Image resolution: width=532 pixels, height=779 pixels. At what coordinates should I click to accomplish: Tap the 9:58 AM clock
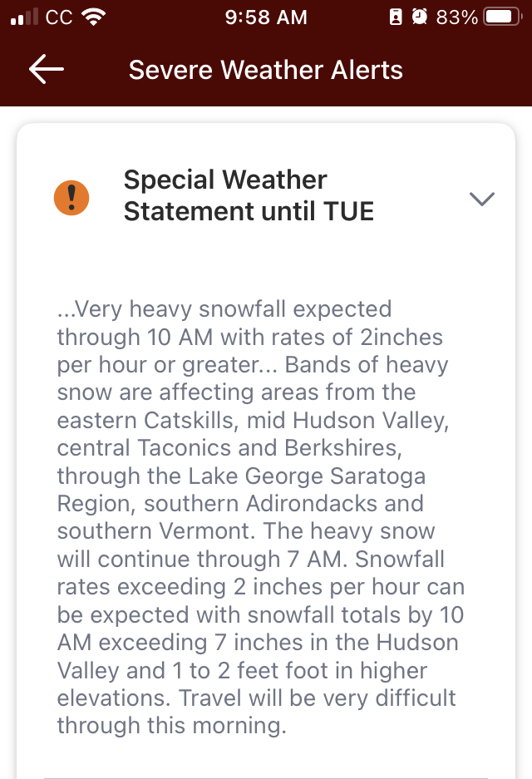click(266, 17)
